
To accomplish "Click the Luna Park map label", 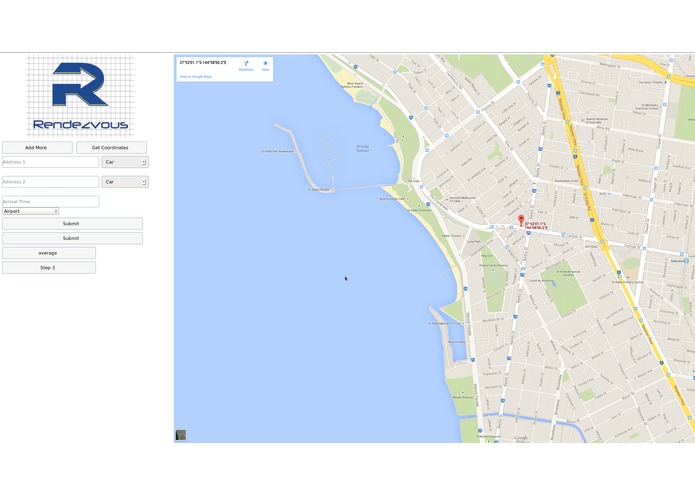I will click(474, 241).
